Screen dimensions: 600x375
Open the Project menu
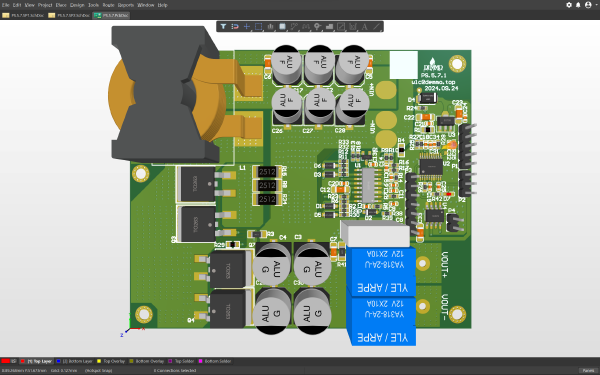(45, 5)
